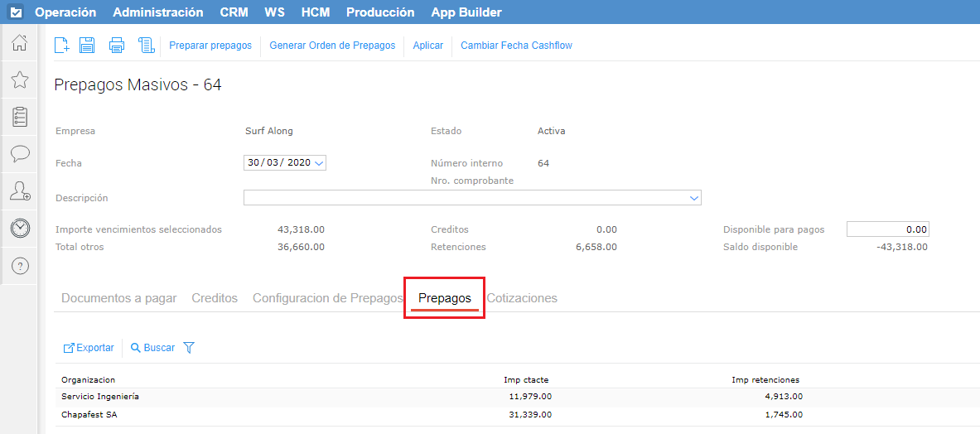This screenshot has height=434, width=980.
Task: Click the add user icon in sidebar
Action: 20,191
